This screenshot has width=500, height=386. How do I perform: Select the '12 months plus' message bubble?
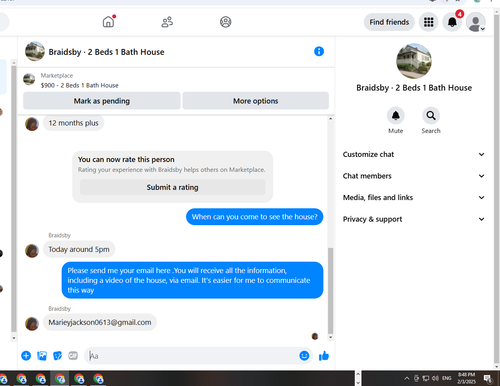73,123
